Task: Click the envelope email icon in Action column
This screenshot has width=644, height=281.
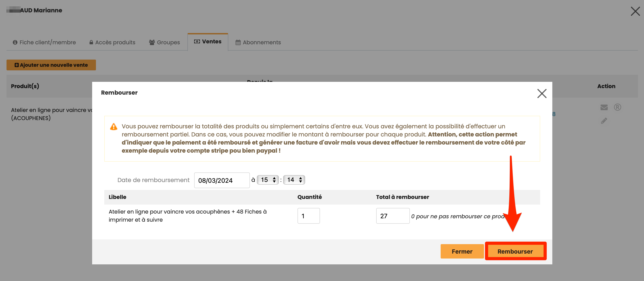Action: coord(604,107)
